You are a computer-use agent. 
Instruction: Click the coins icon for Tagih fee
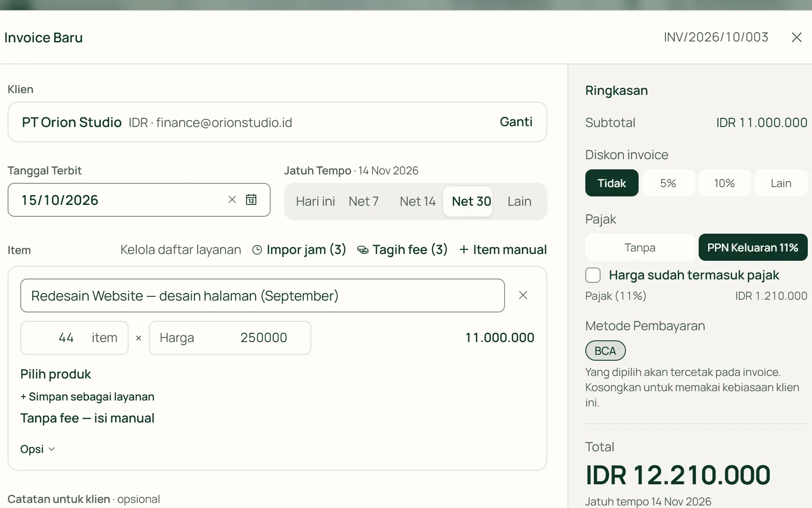[363, 250]
